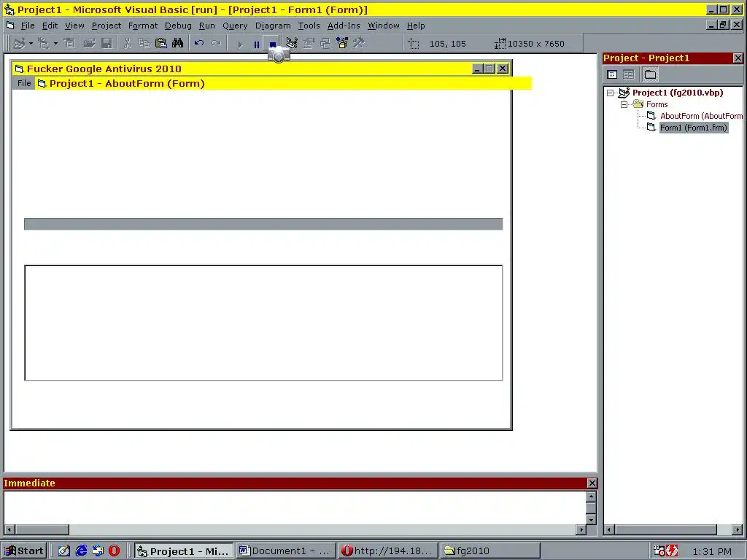Viewport: 747px width, 560px height.
Task: Select AboutForm in the project tree
Action: pyautogui.click(x=701, y=116)
